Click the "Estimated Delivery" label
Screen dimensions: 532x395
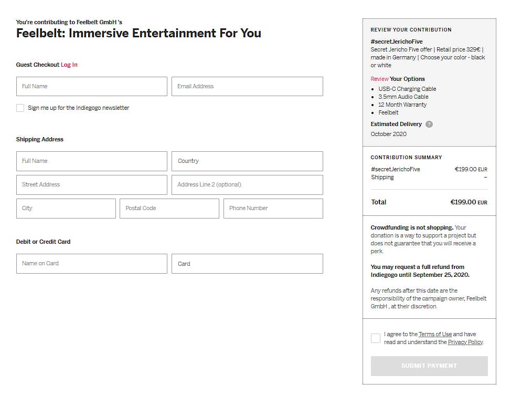[x=396, y=124]
